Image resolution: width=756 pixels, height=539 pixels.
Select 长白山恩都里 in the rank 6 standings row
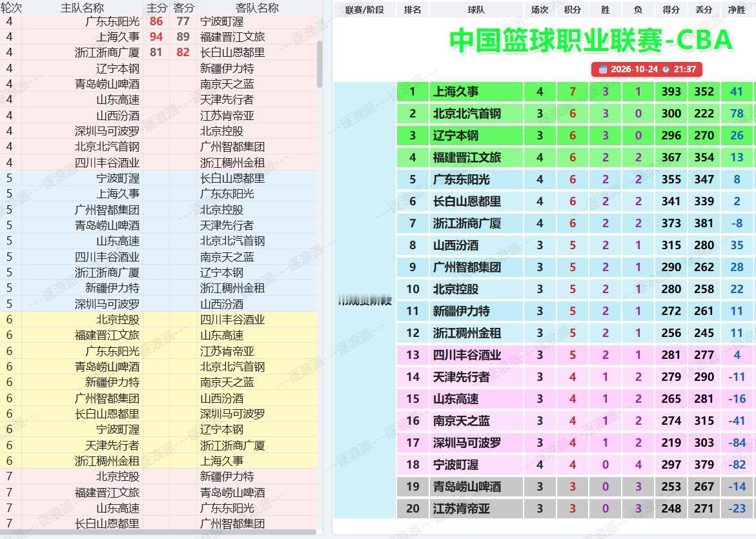click(467, 201)
